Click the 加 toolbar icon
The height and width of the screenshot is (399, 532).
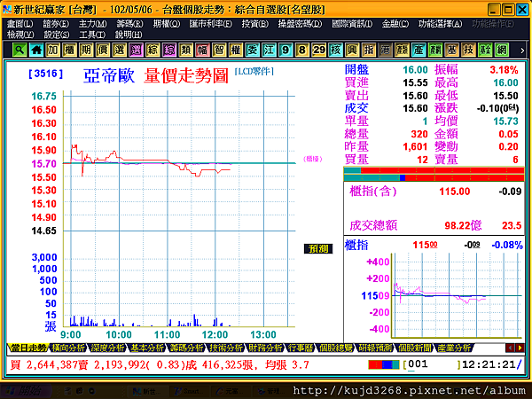[x=52, y=51]
